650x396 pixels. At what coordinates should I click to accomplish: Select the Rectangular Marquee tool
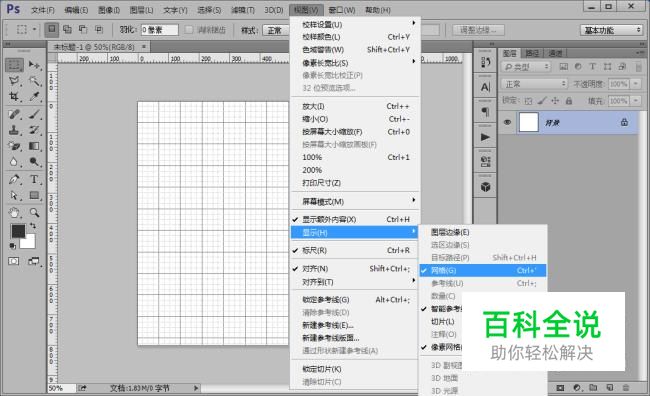pyautogui.click(x=14, y=65)
